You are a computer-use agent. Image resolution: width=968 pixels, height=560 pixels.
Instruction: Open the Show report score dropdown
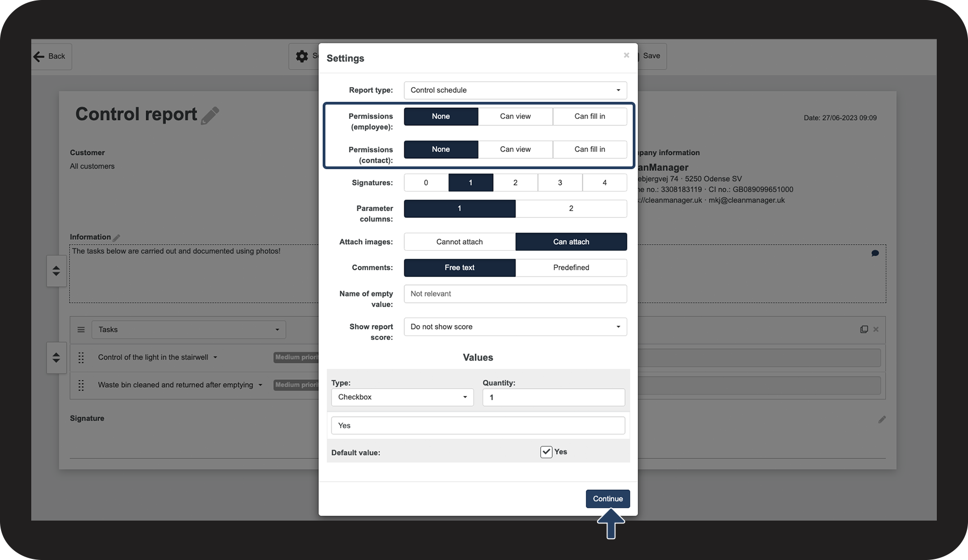(x=515, y=327)
